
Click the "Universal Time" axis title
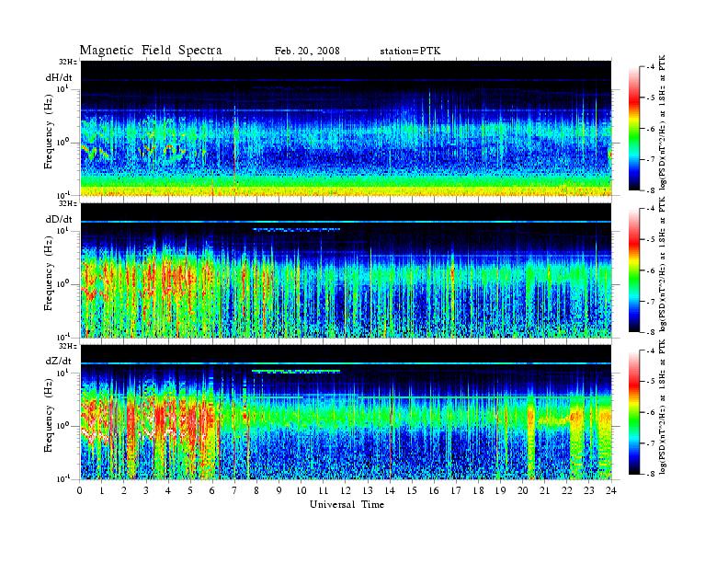coord(347,504)
